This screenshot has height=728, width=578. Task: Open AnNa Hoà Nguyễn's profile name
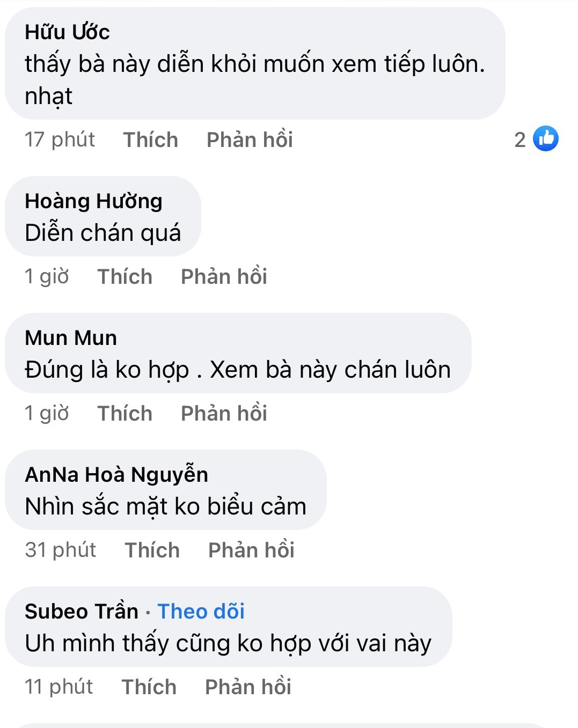point(116,475)
